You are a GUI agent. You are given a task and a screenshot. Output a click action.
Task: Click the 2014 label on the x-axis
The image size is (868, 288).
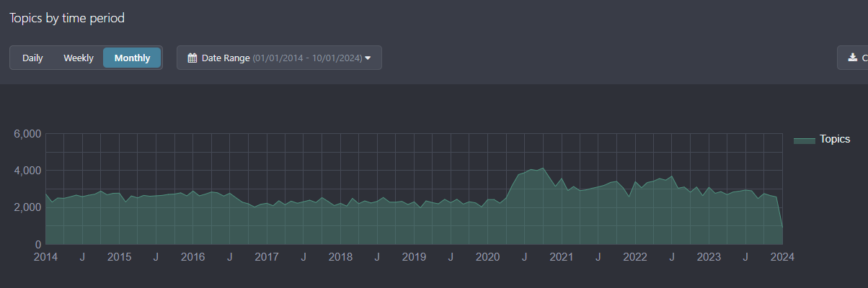coord(45,257)
